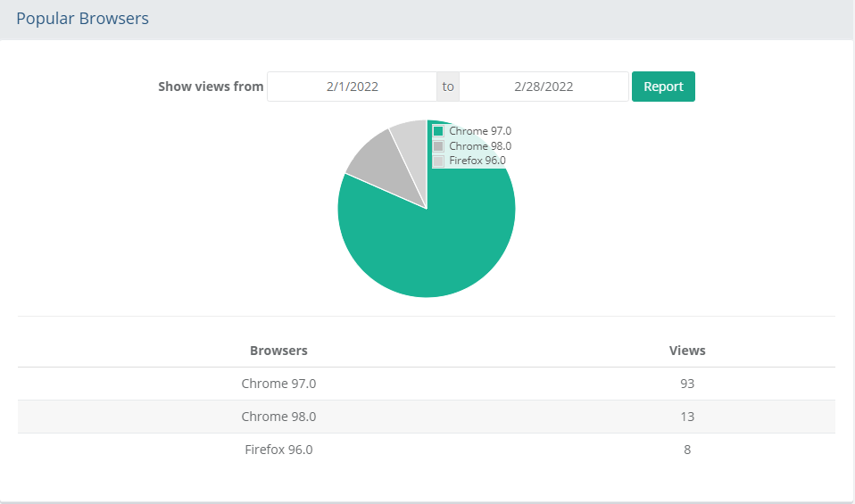Click the gray Chrome 98.0 legend swatch
The height and width of the screenshot is (504, 855).
(438, 146)
